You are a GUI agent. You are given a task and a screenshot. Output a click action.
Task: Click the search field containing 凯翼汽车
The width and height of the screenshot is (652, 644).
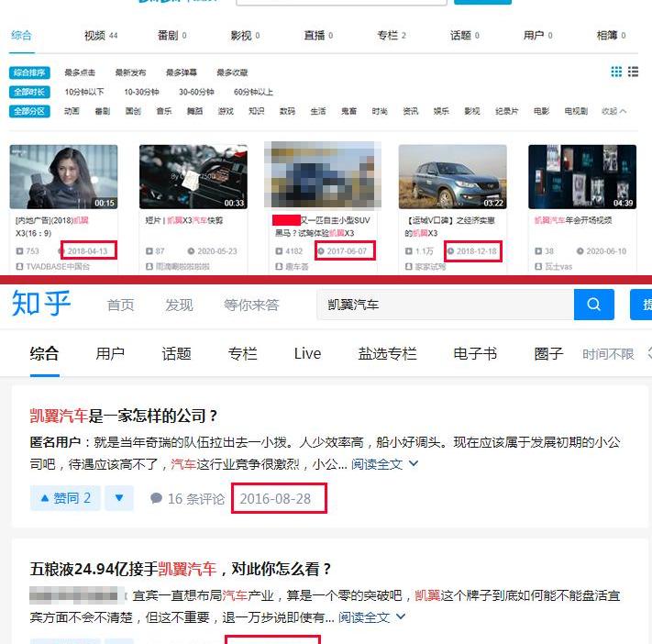[444, 305]
